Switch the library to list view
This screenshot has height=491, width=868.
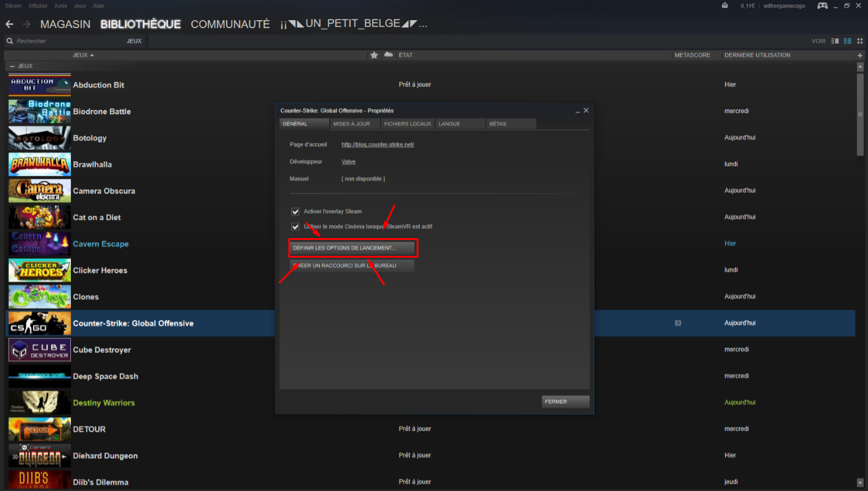(847, 41)
